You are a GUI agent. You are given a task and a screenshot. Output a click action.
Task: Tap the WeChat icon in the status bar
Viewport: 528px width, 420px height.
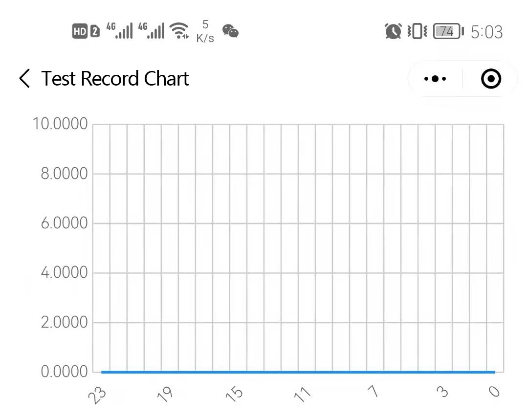point(230,31)
